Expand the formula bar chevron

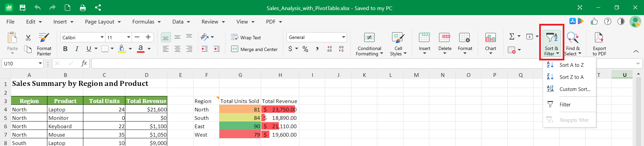pos(638,63)
